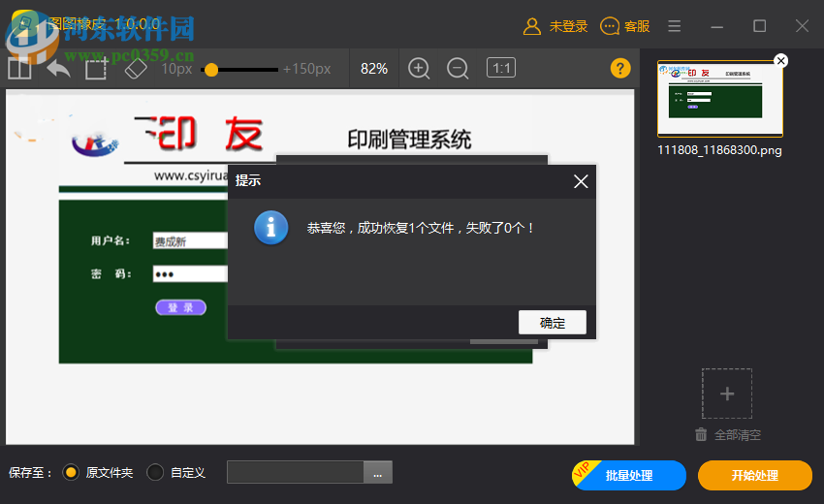
Task: Close the 提示 dialog with X
Action: tap(581, 181)
